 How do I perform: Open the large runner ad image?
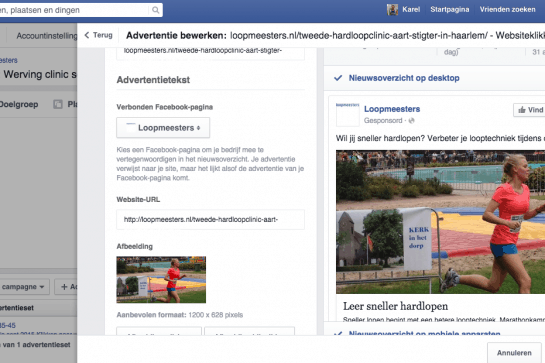[440, 222]
